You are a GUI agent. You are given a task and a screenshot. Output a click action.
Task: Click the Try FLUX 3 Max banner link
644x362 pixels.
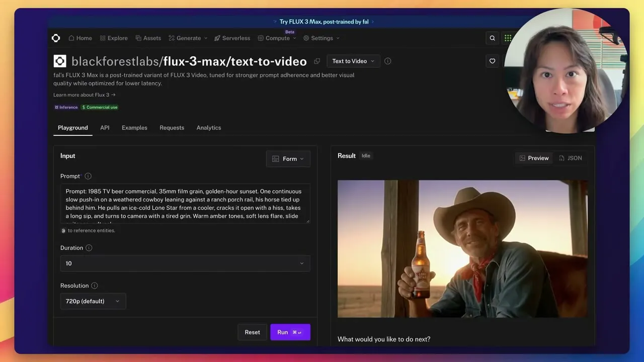pyautogui.click(x=324, y=22)
